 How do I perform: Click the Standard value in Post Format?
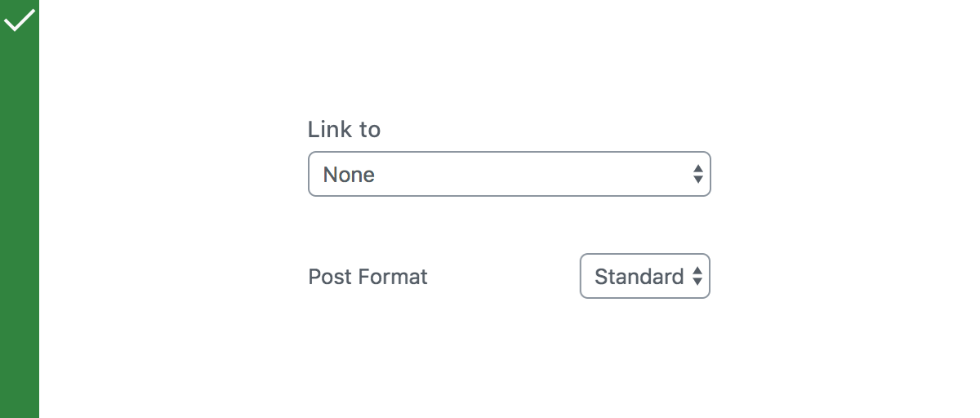[x=639, y=277]
